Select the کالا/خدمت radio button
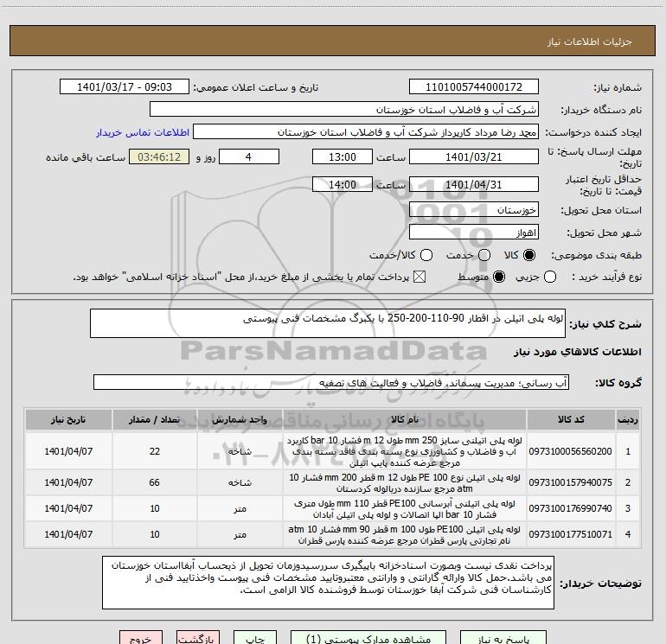The width and height of the screenshot is (666, 644). pos(426,255)
